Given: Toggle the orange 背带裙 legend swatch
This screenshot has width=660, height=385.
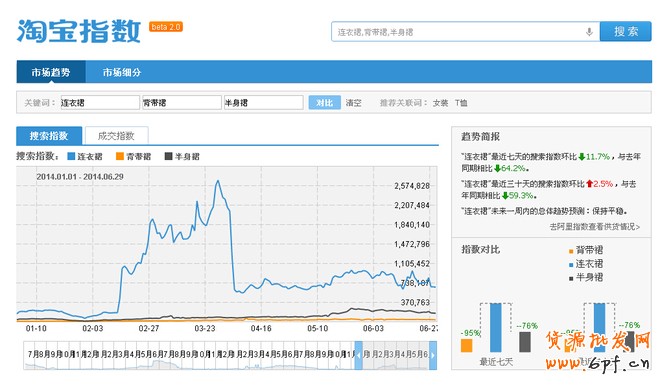Looking at the screenshot, I should 120,157.
